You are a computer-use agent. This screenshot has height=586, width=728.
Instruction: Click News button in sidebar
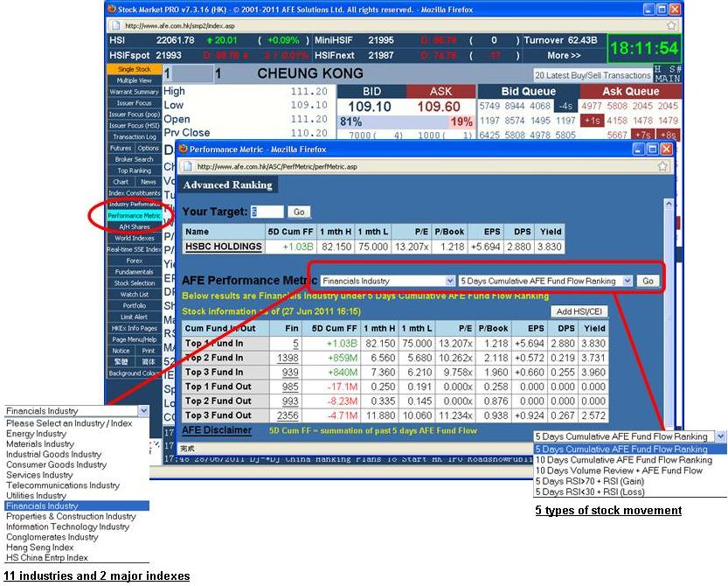(x=148, y=182)
